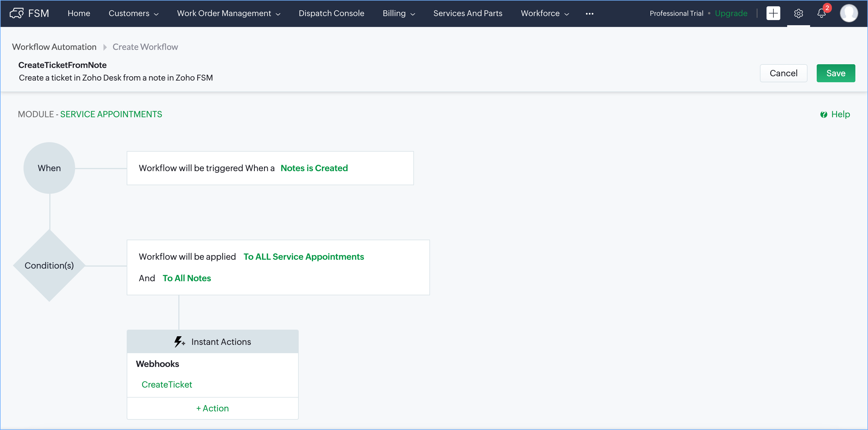Viewport: 868px width, 430px height.
Task: Open the quick create plus icon
Action: (x=773, y=13)
